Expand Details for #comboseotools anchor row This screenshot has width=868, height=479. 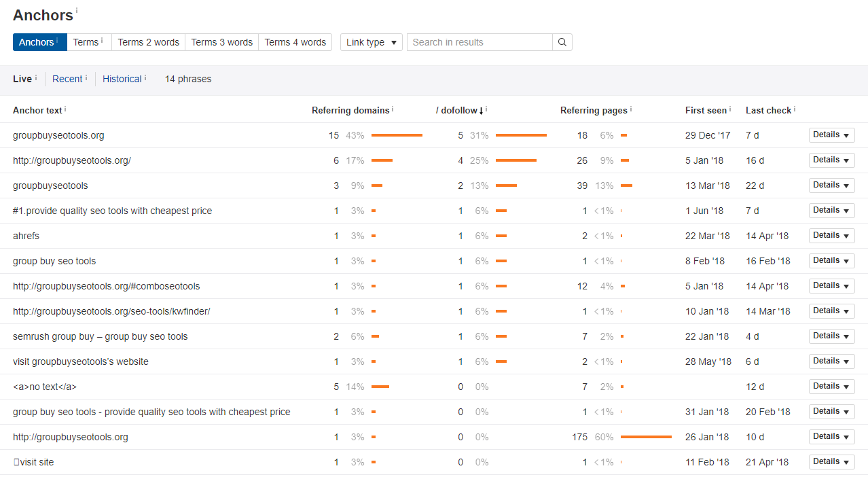[831, 286]
